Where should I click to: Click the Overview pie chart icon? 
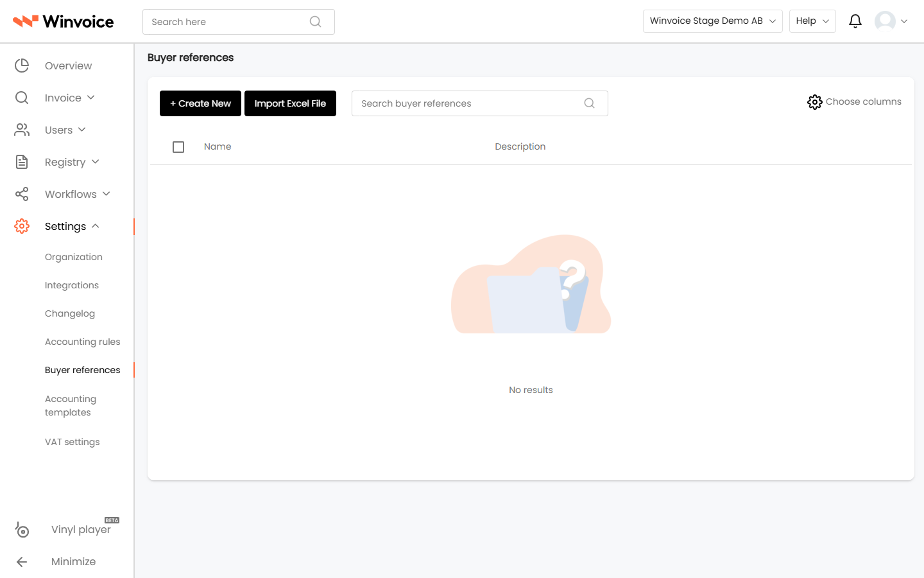point(22,66)
